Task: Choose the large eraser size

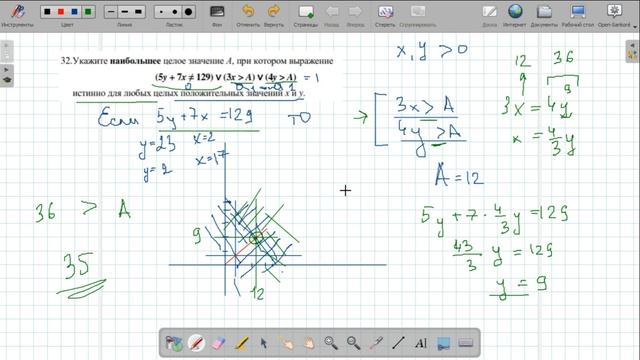Action: 188,12
